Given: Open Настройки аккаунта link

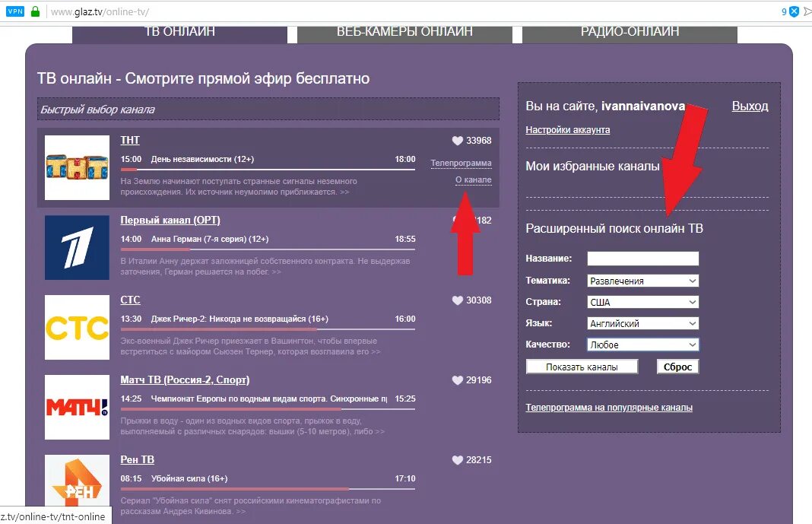Looking at the screenshot, I should click(568, 129).
